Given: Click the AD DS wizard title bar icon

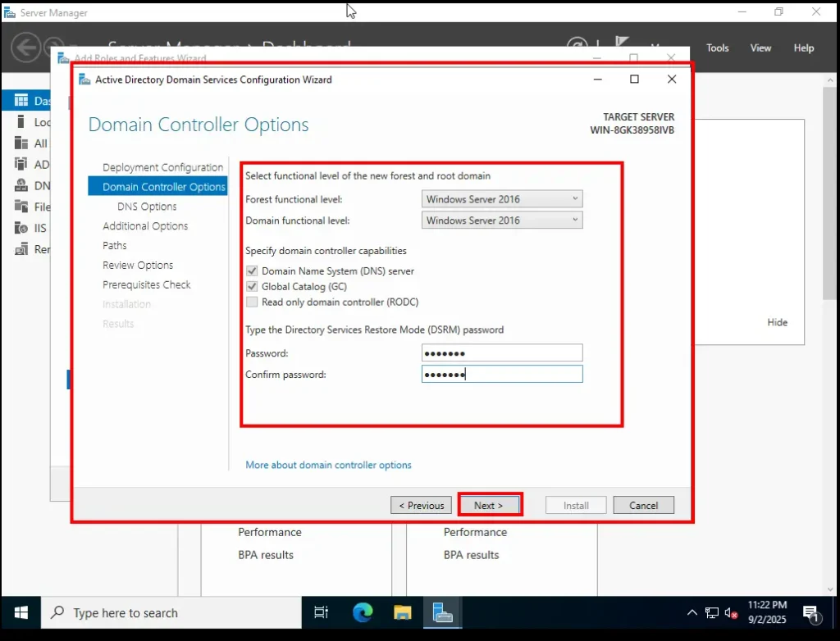Looking at the screenshot, I should [x=84, y=80].
